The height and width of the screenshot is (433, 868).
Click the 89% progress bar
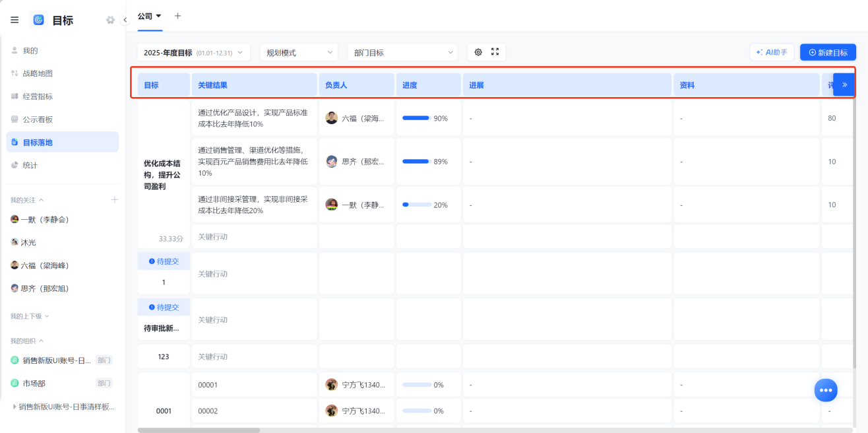(x=417, y=161)
